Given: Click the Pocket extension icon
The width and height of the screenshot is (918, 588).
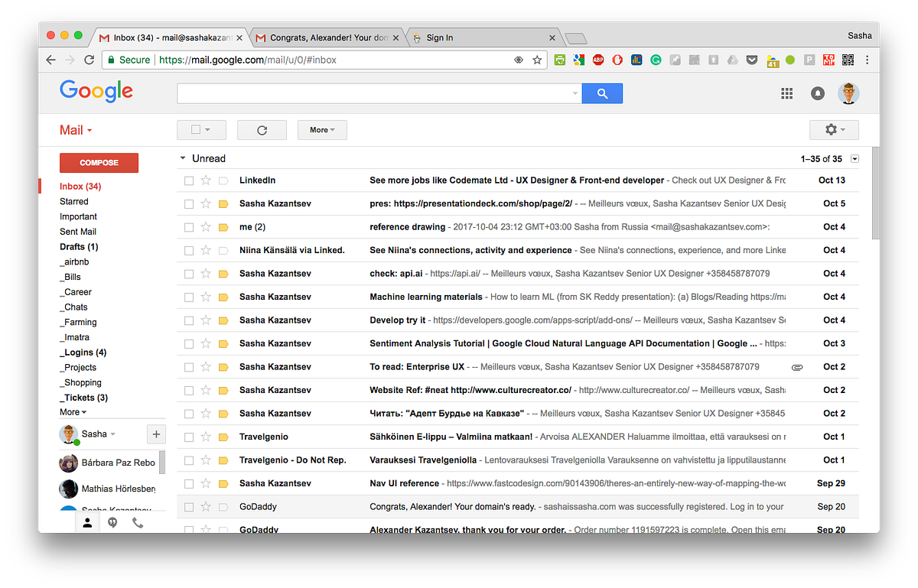Looking at the screenshot, I should coord(752,60).
